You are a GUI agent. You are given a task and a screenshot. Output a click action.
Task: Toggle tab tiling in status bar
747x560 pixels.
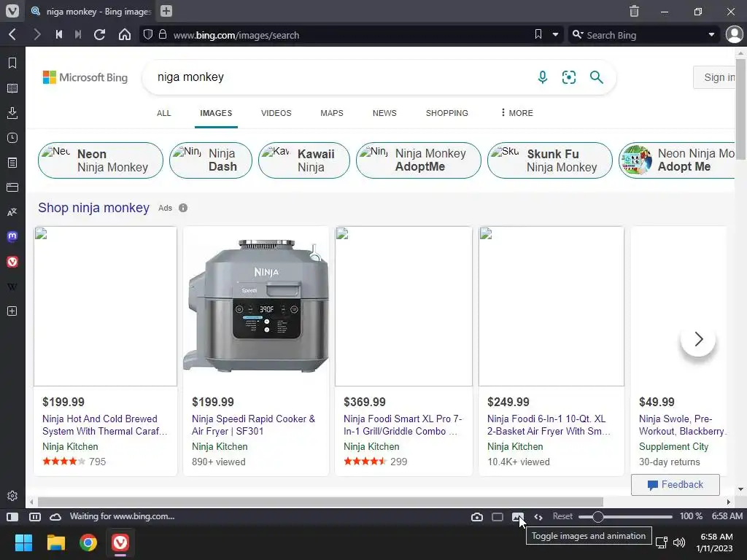tap(35, 517)
